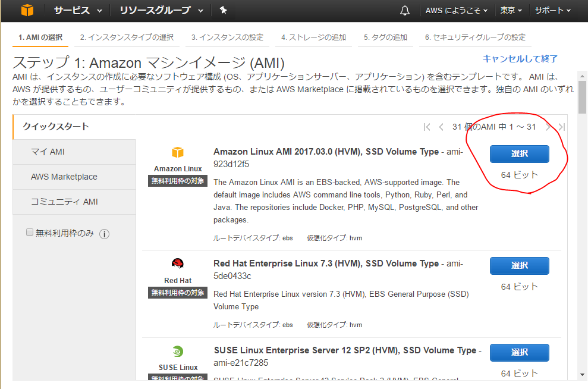Image resolution: width=588 pixels, height=389 pixels.
Task: Switch to 3. インスタンスの設定 tab
Action: [227, 37]
